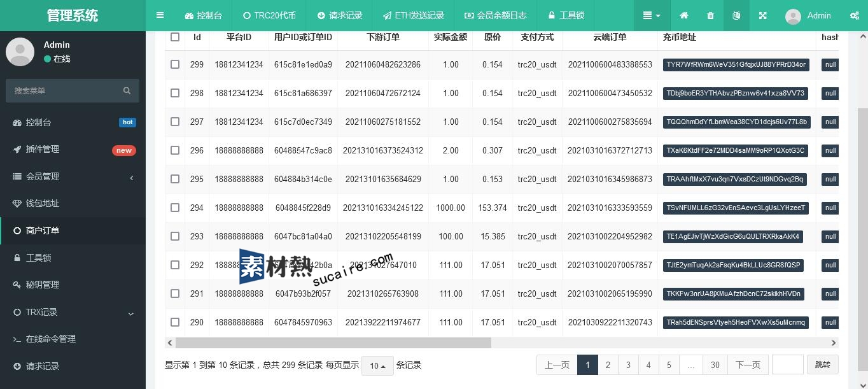The height and width of the screenshot is (389, 868).
Task: Toggle sidebar with the hamburger menu icon
Action: pyautogui.click(x=160, y=15)
